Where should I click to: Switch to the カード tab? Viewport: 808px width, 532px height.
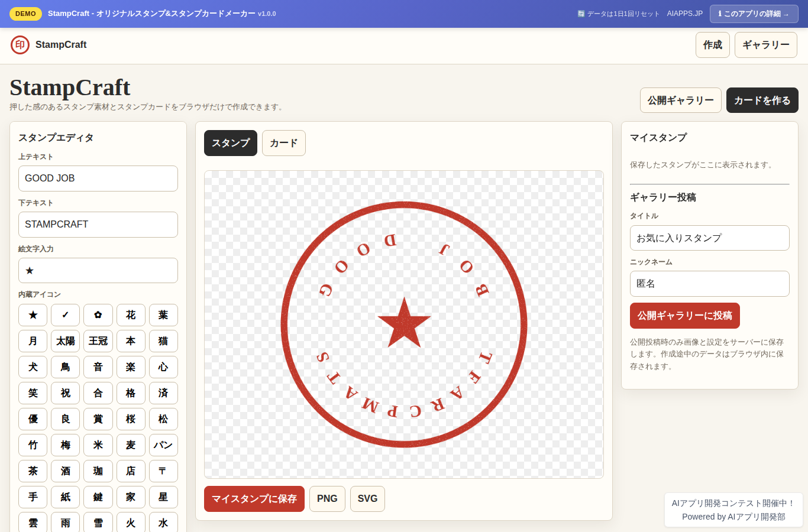tap(284, 143)
